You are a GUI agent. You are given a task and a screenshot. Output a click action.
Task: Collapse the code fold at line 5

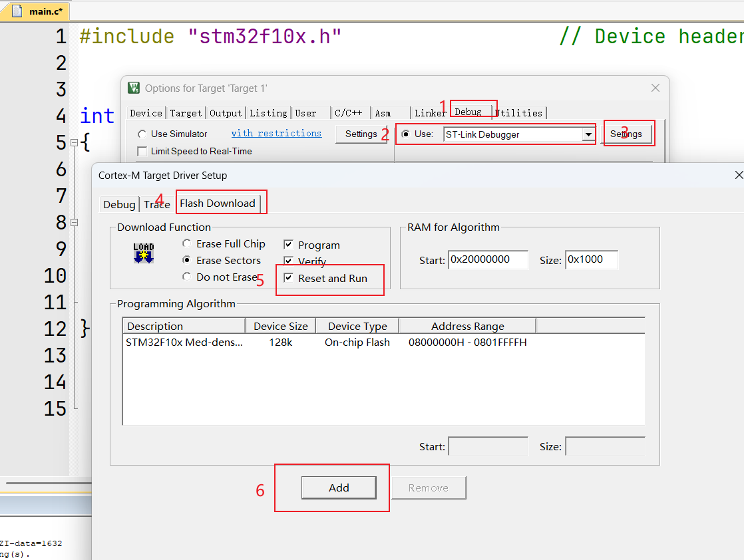pyautogui.click(x=74, y=142)
